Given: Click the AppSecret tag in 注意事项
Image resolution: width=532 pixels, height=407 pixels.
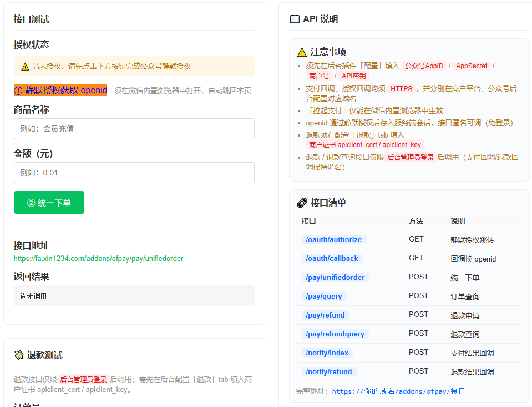Looking at the screenshot, I should click(472, 66).
